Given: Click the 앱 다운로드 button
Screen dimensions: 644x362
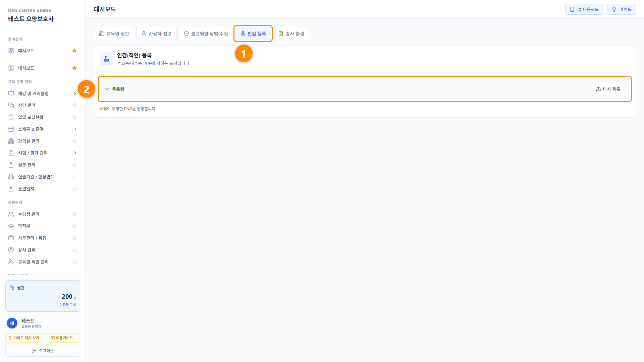Looking at the screenshot, I should point(584,9).
